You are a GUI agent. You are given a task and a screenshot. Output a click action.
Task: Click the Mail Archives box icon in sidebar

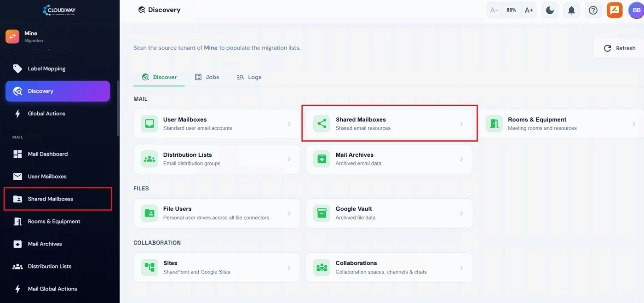pyautogui.click(x=17, y=244)
